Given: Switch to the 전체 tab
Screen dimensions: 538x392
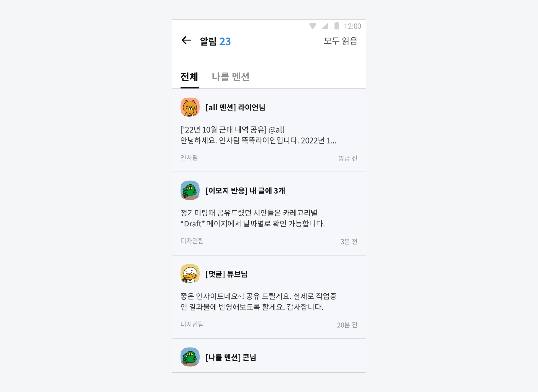Looking at the screenshot, I should pos(189,77).
